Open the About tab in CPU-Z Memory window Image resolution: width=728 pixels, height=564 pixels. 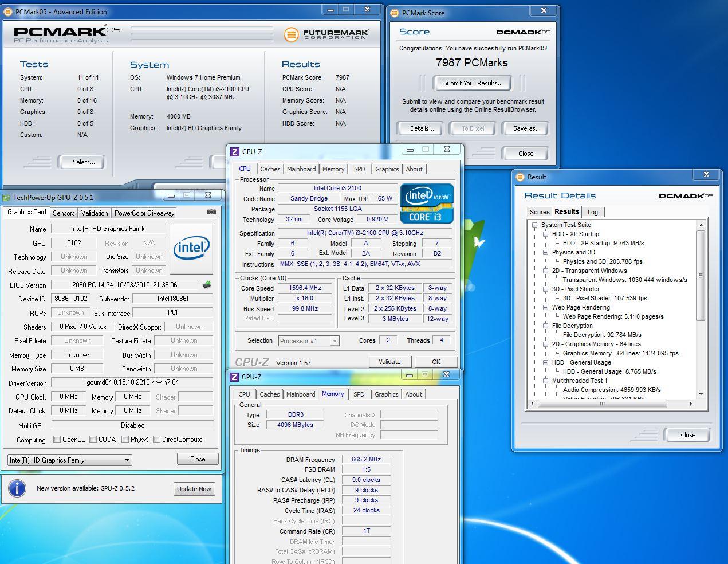click(414, 394)
